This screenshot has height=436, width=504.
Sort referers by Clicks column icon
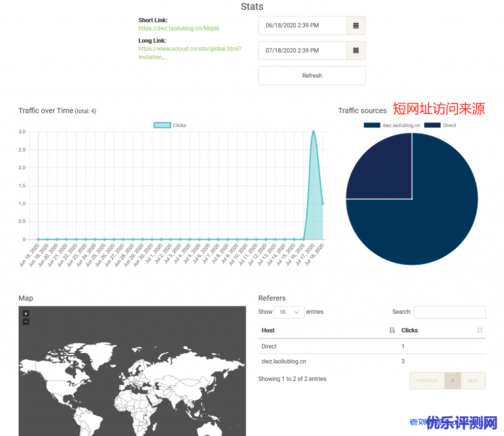(x=479, y=330)
